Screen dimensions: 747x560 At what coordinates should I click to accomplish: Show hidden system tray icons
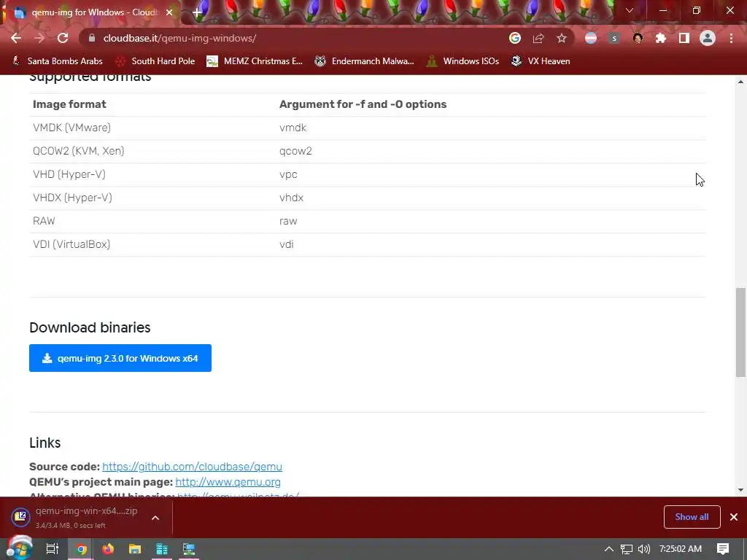[x=609, y=549]
